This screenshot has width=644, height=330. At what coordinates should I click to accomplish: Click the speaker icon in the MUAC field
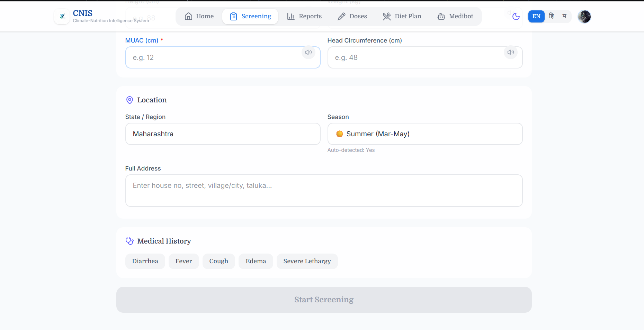click(308, 52)
